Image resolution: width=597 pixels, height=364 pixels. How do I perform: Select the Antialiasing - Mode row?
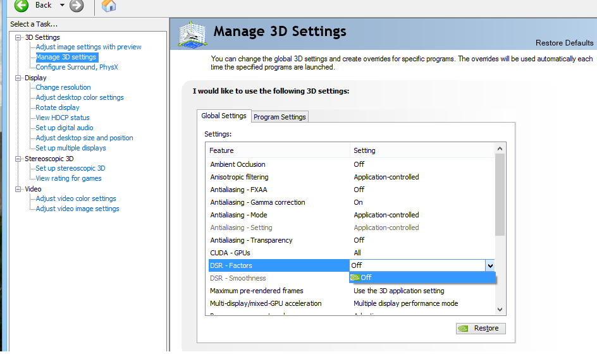tap(350, 215)
